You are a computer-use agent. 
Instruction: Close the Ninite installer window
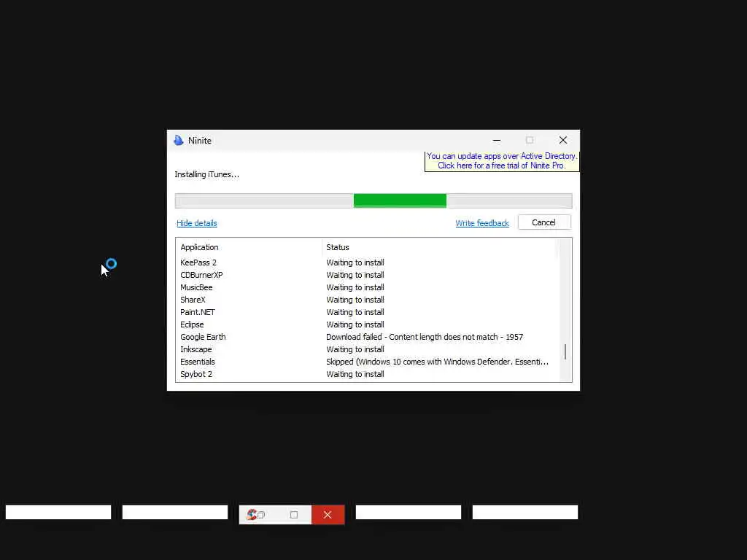coord(563,140)
